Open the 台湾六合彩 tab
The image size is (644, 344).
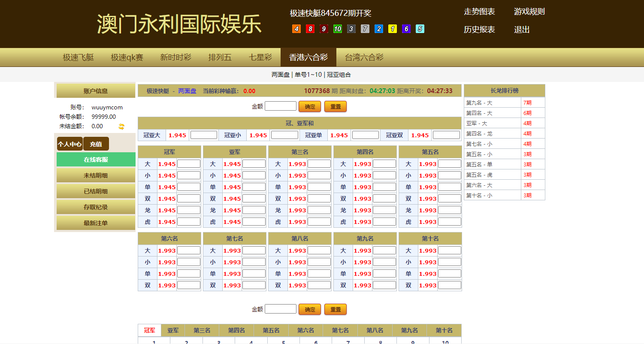point(363,57)
